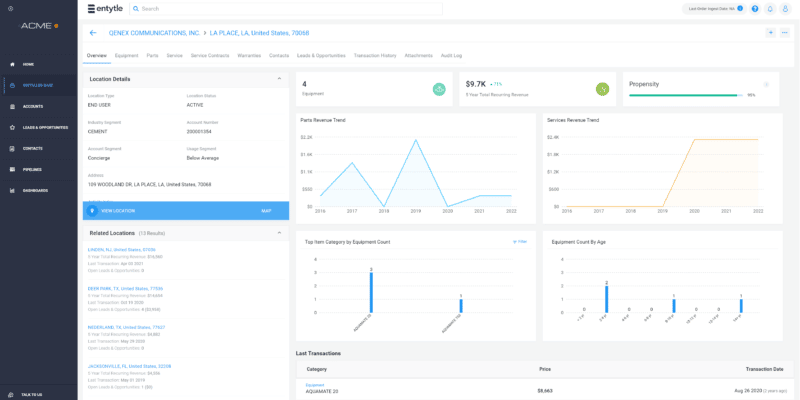Open the Audit Log tab
Image resolution: width=800 pixels, height=400 pixels.
[x=452, y=56]
